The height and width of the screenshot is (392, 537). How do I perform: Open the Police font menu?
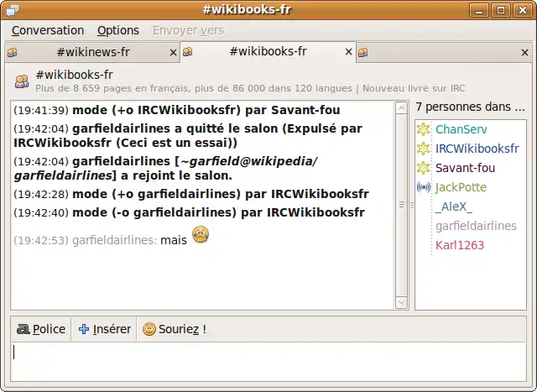(x=41, y=329)
